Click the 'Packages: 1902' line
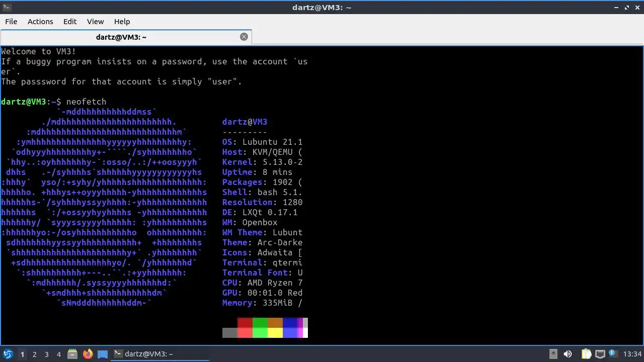 (x=263, y=182)
